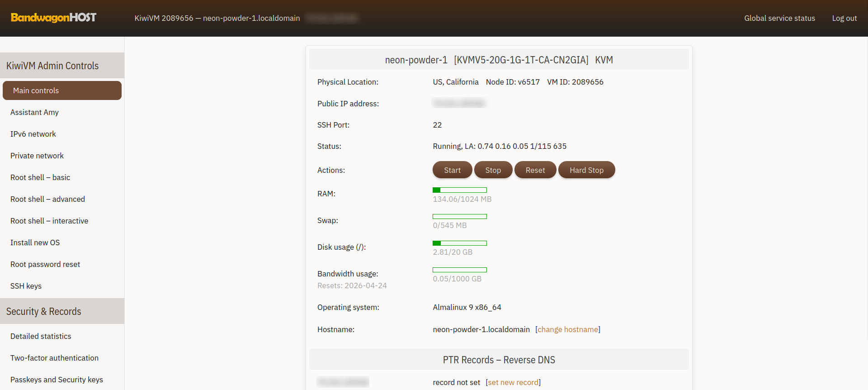868x390 pixels.
Task: Open SSH keys page
Action: pos(26,286)
